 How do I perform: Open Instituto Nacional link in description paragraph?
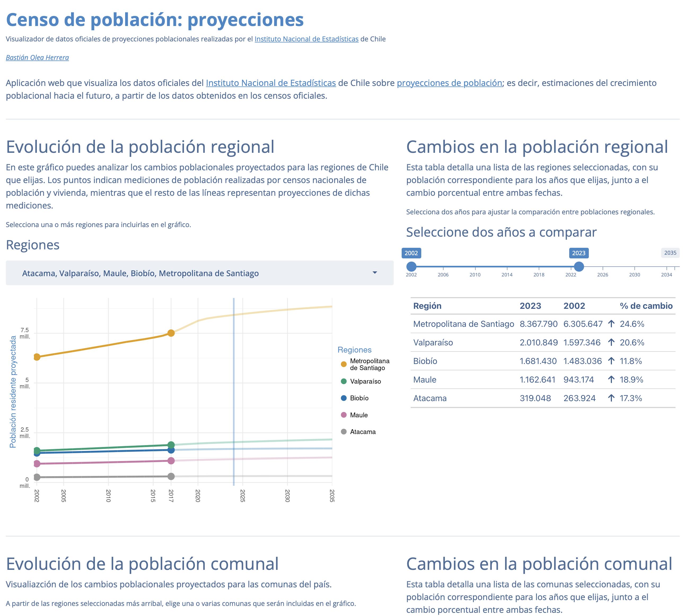coord(271,83)
